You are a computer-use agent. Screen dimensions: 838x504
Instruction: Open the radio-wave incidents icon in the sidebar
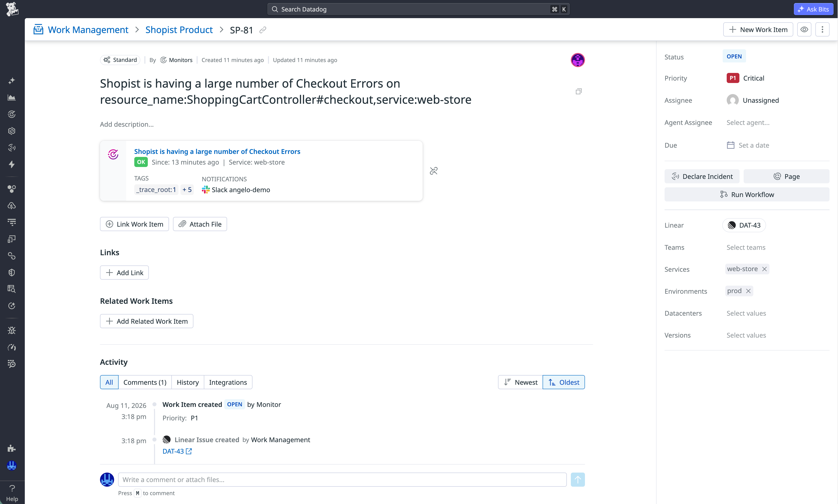tap(12, 147)
